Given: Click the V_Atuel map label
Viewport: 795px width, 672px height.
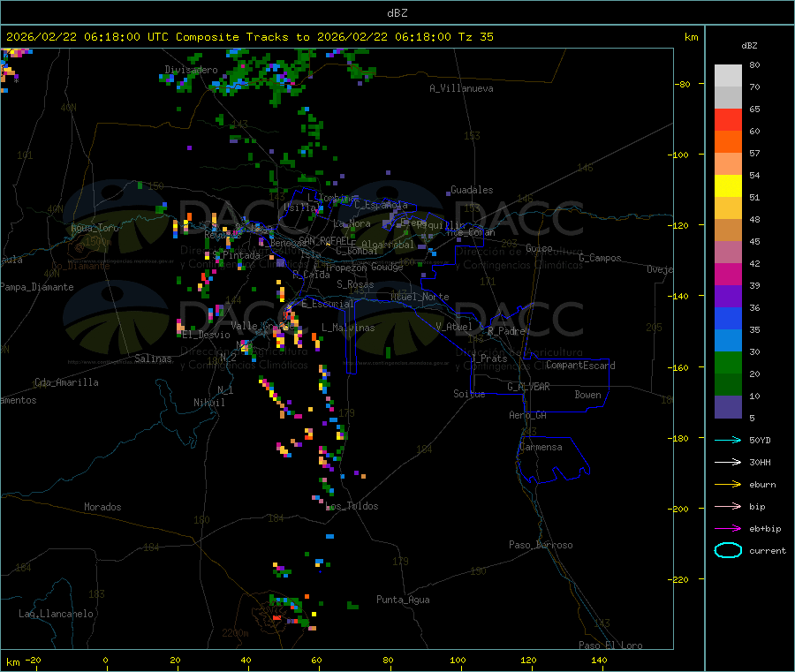Looking at the screenshot, I should coord(454,327).
